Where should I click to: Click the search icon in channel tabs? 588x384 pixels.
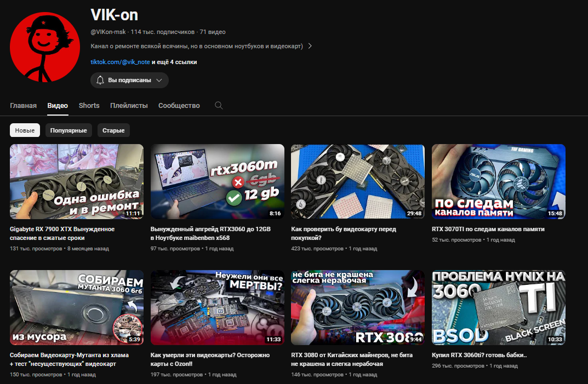pyautogui.click(x=219, y=105)
